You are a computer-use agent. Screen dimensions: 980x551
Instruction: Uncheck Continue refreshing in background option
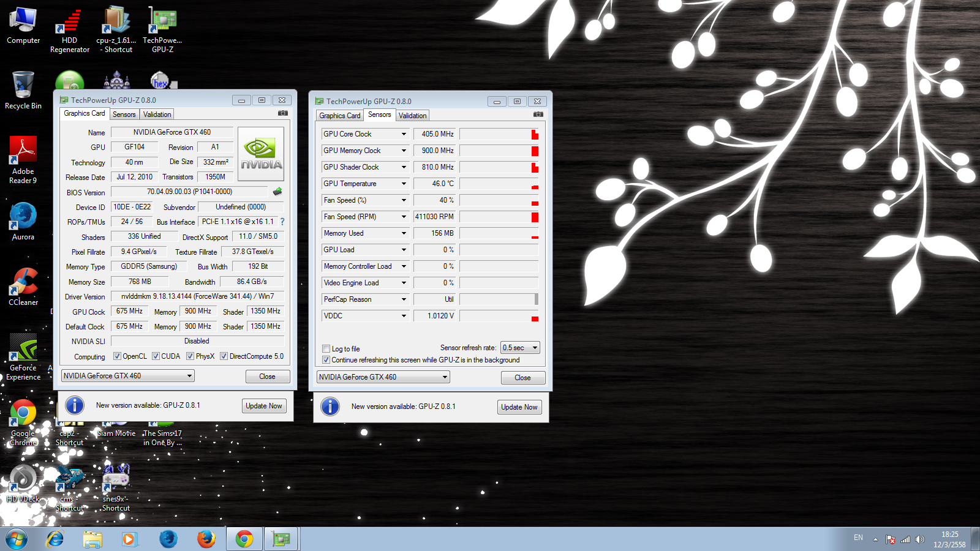tap(326, 360)
